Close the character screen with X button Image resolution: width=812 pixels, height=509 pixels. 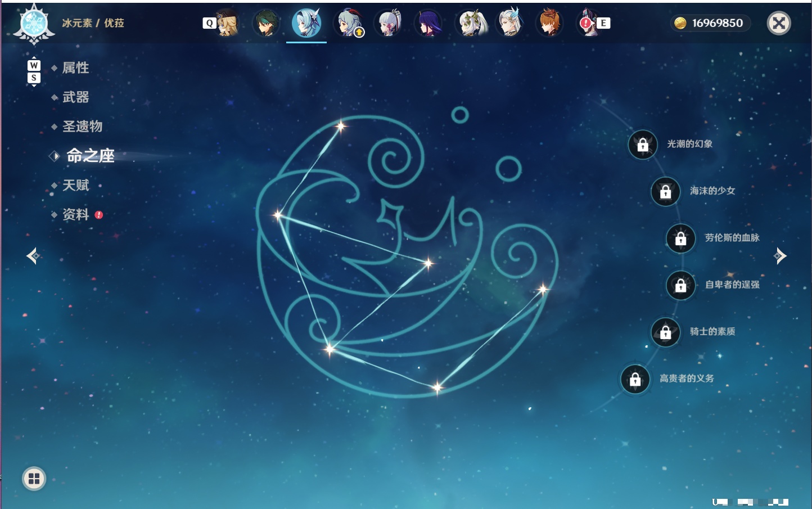coord(779,23)
